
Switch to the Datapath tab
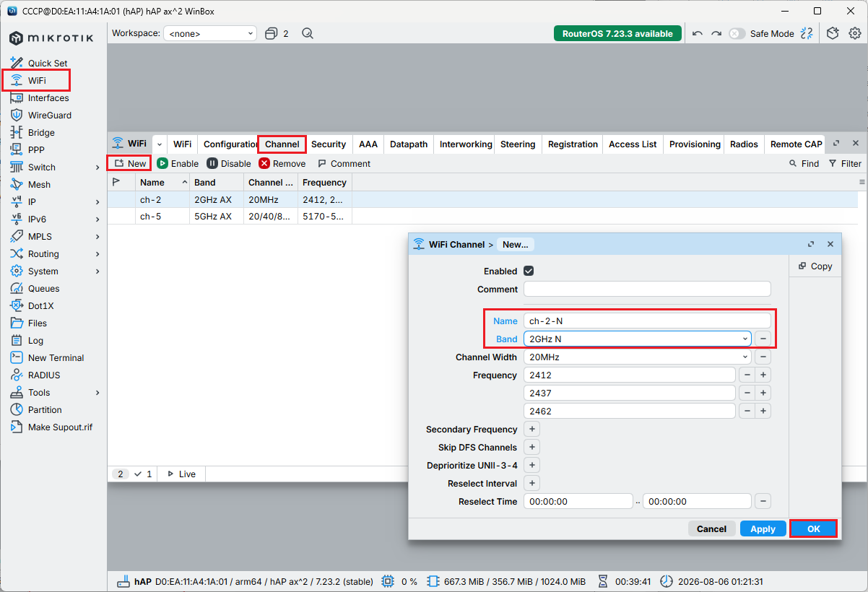point(409,144)
